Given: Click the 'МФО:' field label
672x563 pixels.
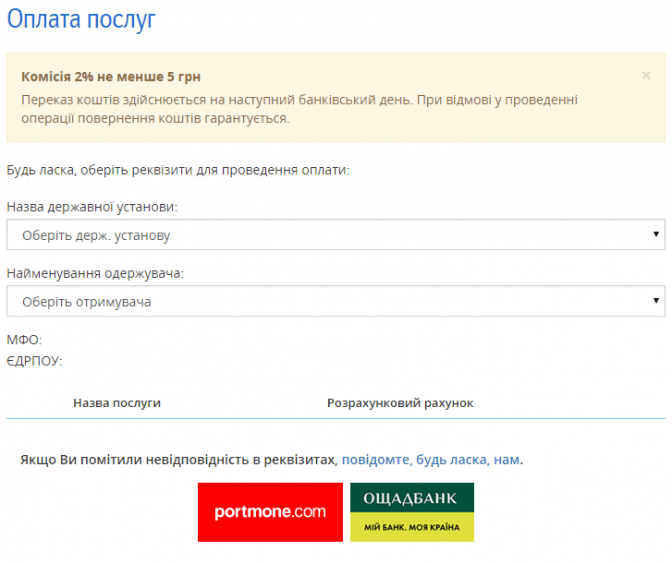Looking at the screenshot, I should [24, 341].
